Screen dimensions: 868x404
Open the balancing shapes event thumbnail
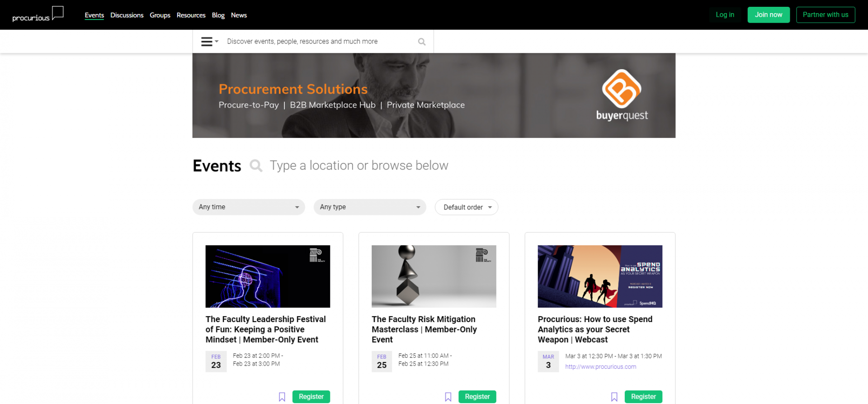434,276
